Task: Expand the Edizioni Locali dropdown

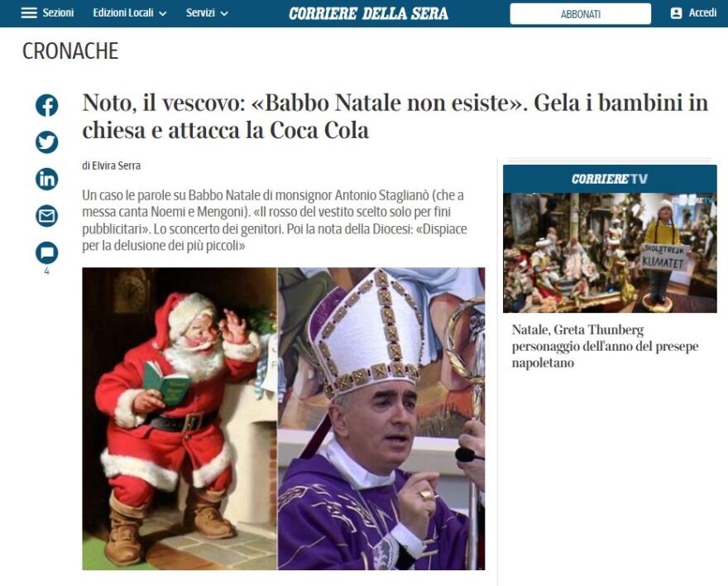Action: [130, 13]
